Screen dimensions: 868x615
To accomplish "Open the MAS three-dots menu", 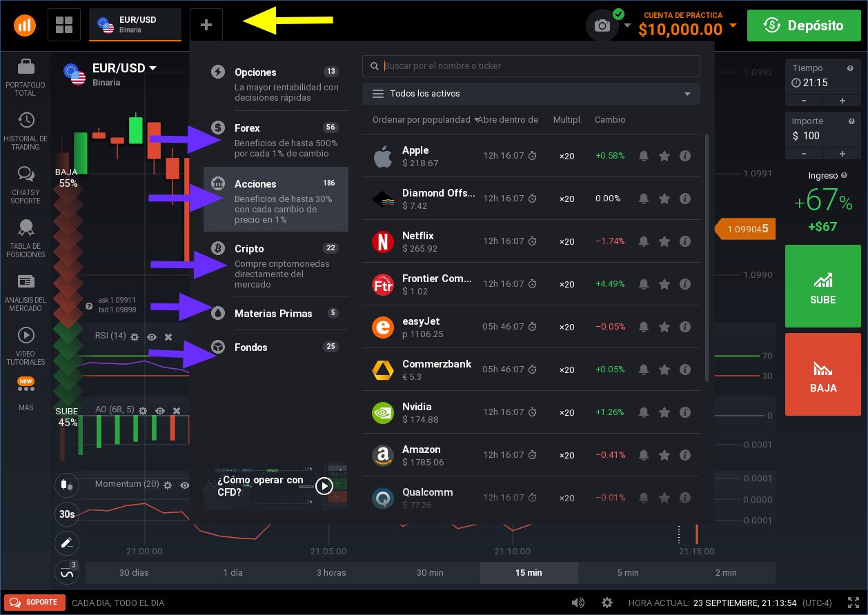I will coord(26,388).
